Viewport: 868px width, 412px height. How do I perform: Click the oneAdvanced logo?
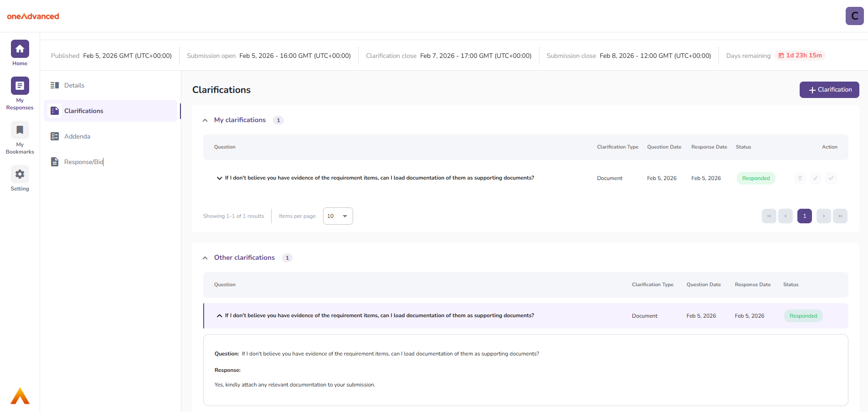[33, 16]
